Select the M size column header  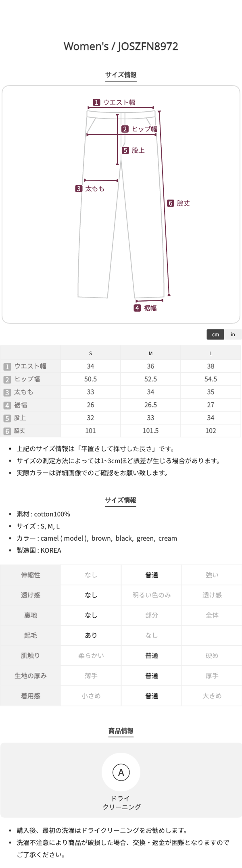click(x=150, y=353)
